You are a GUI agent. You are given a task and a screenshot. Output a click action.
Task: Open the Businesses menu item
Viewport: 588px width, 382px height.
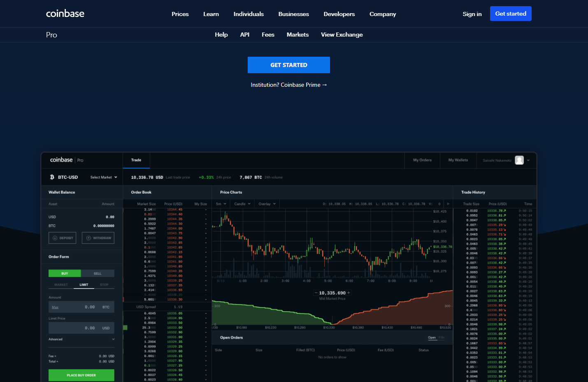coord(294,14)
